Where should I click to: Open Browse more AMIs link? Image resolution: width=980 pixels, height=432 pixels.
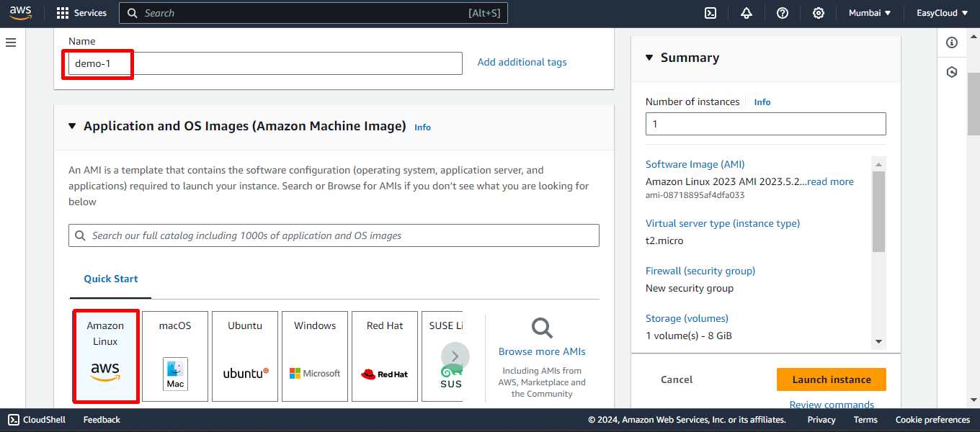[542, 352]
